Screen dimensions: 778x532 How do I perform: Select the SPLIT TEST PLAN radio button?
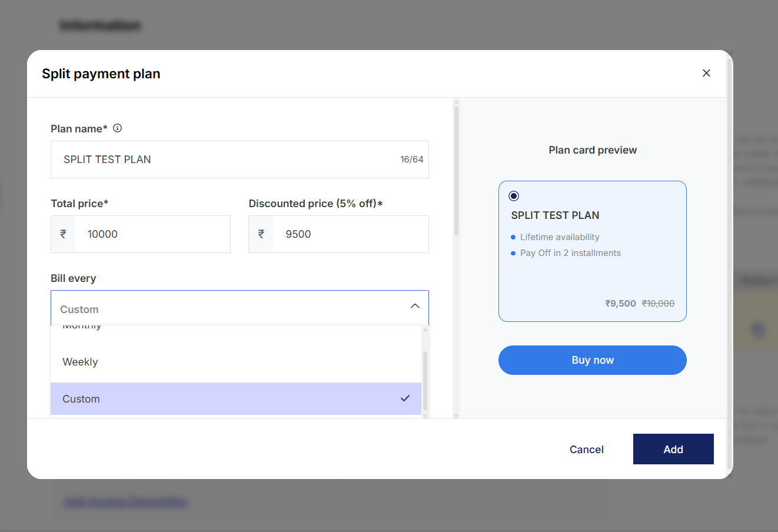[514, 196]
